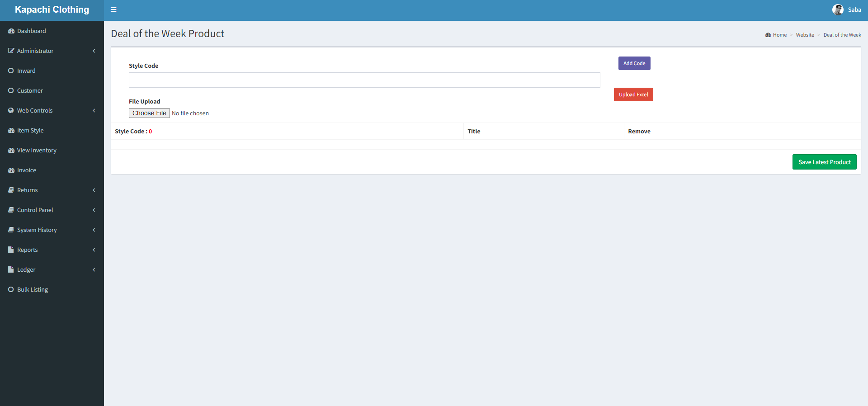This screenshot has width=868, height=406.
Task: Expand the Administrator menu chevron
Action: tap(94, 51)
